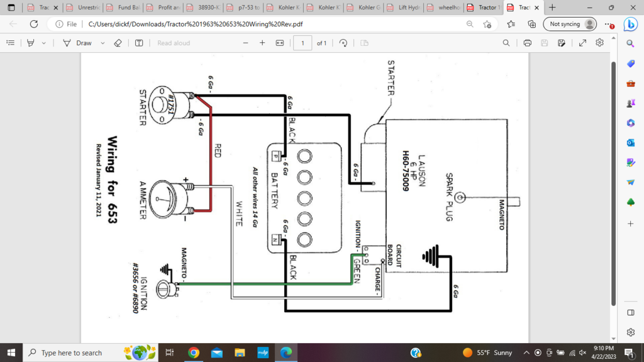
Task: Open the Outlook icon in Edge sidebar
Action: click(631, 142)
